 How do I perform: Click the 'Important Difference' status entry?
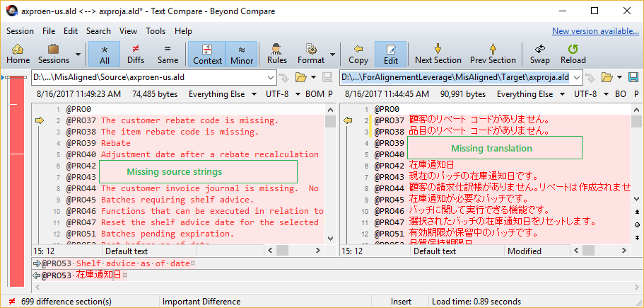pyautogui.click(x=201, y=302)
